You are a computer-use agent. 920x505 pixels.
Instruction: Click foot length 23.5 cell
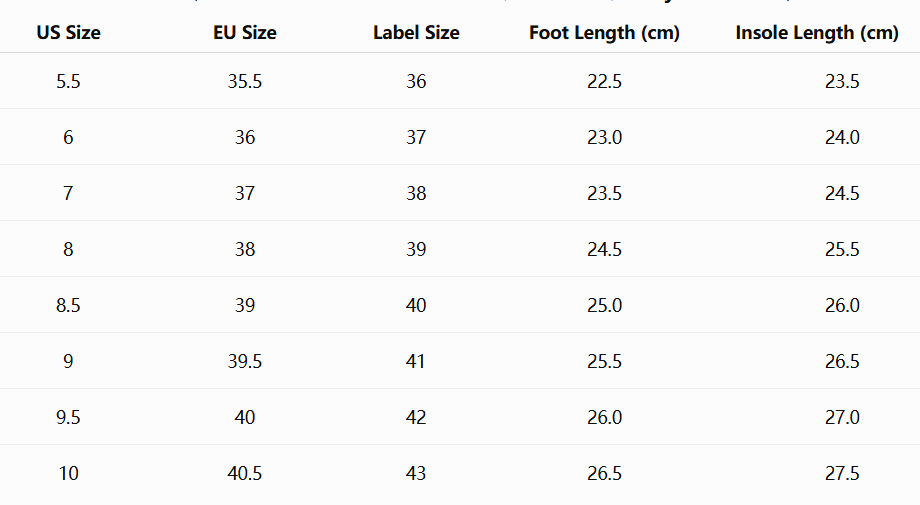tap(604, 194)
